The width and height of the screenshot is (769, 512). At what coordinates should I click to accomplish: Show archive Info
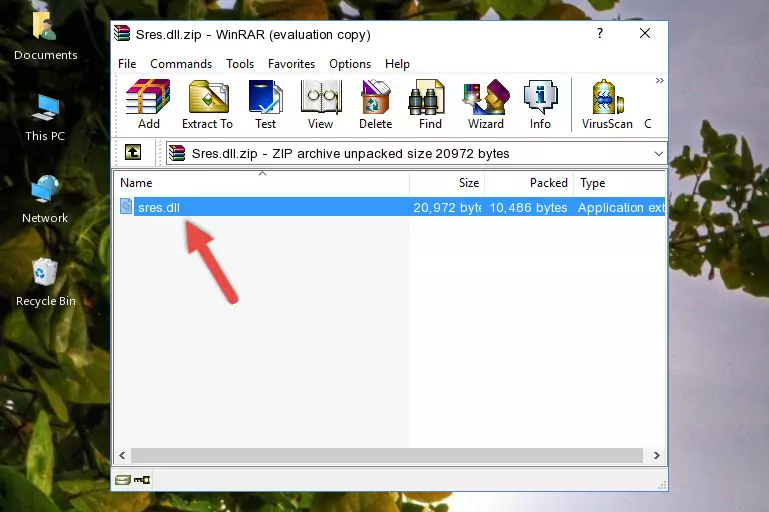click(x=540, y=104)
